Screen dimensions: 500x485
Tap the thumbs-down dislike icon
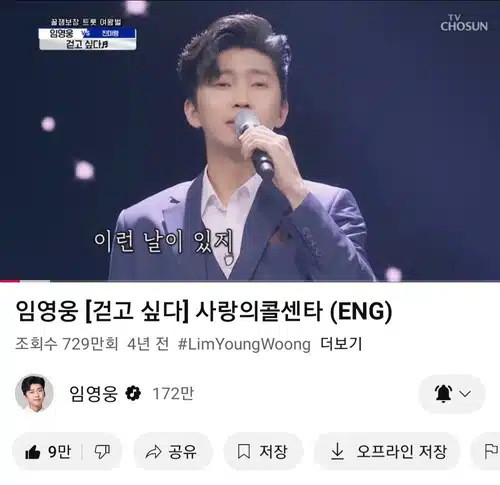(x=102, y=452)
